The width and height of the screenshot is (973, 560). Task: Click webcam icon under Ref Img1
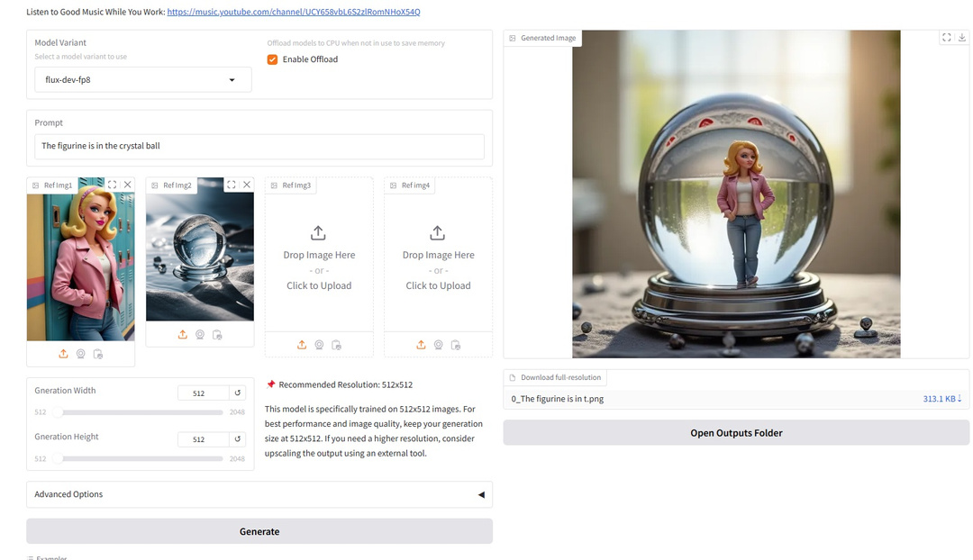tap(81, 354)
